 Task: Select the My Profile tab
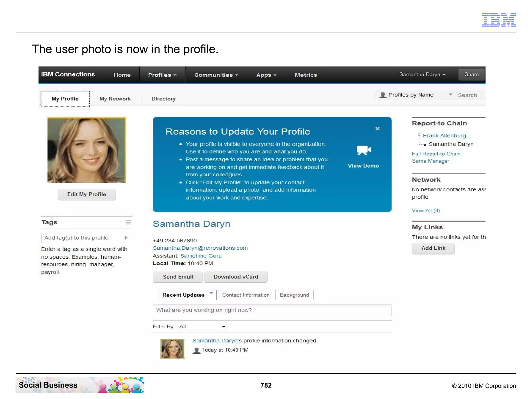tap(65, 99)
